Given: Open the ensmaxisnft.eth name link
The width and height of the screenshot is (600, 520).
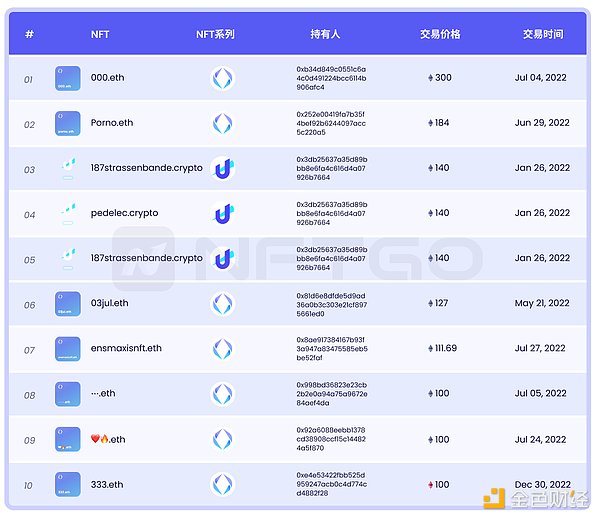Looking at the screenshot, I should tap(126, 349).
